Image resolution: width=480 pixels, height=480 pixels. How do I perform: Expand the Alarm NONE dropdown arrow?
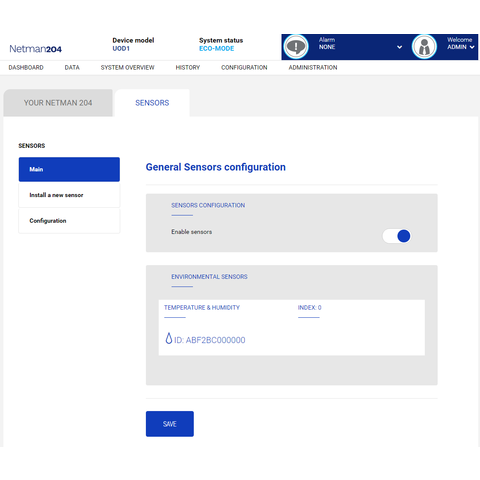pyautogui.click(x=399, y=47)
